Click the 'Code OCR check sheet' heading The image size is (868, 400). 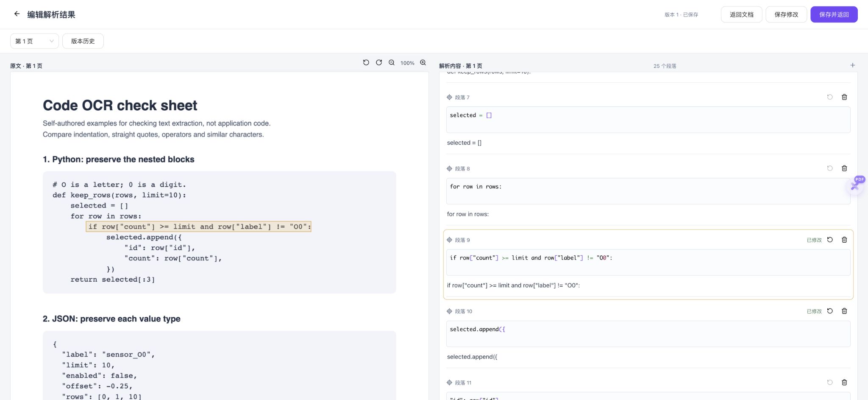[120, 105]
